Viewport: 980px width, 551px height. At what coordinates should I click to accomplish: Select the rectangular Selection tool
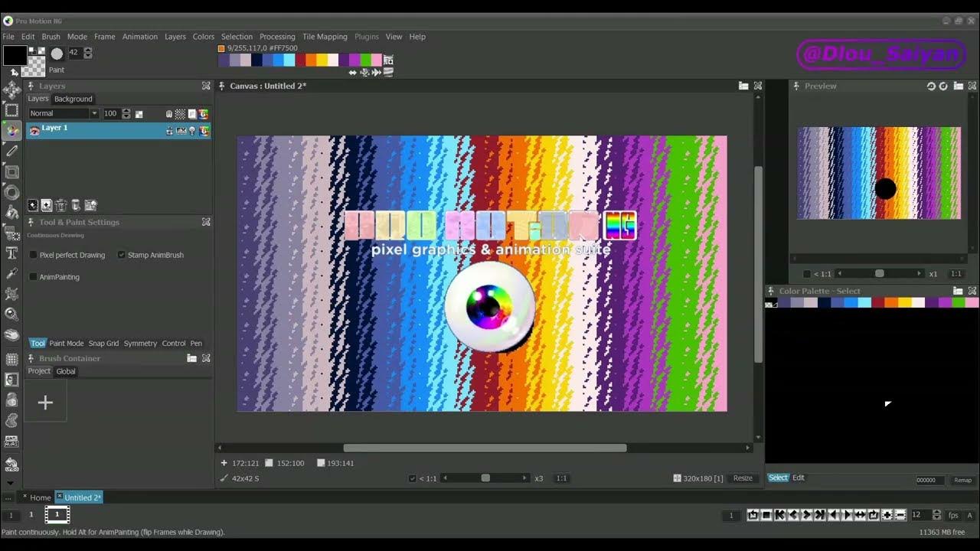11,110
